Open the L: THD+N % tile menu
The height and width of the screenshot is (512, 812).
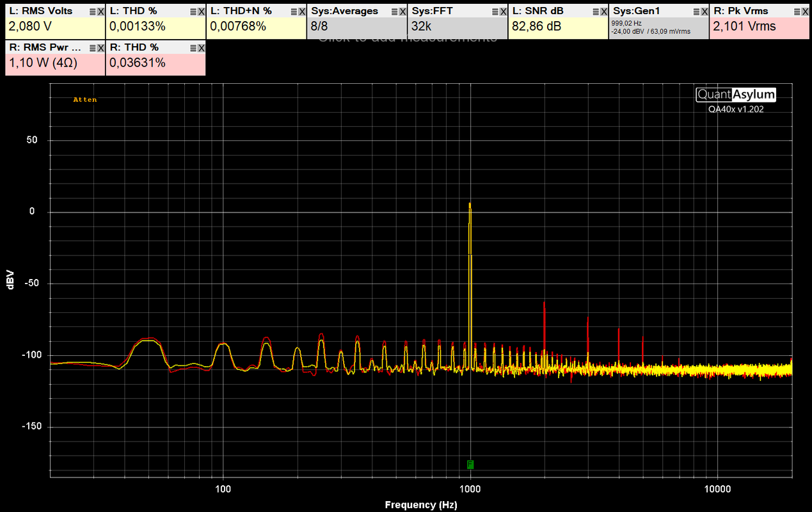294,12
